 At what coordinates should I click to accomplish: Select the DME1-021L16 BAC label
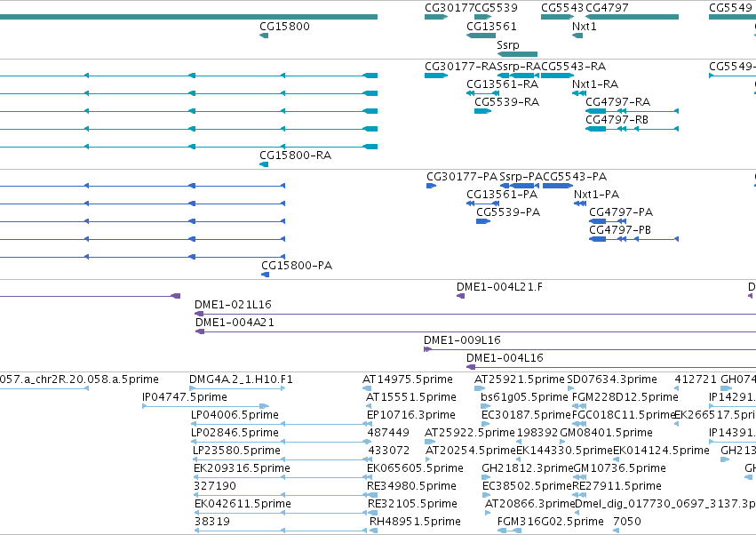[x=233, y=306]
